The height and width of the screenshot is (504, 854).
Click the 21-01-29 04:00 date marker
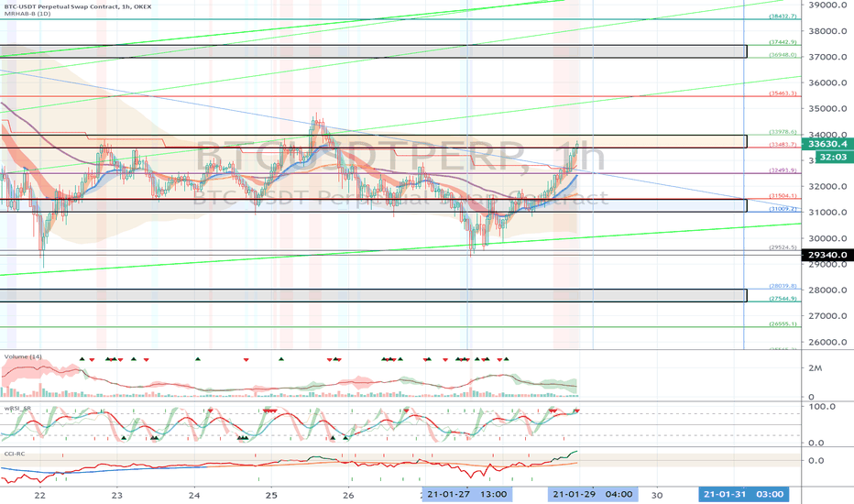click(593, 494)
